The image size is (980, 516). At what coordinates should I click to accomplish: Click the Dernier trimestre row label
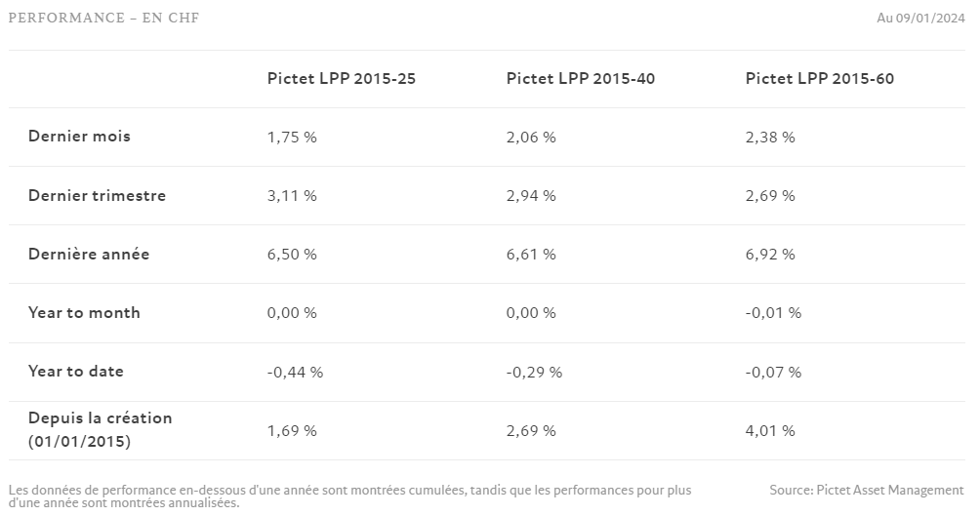pyautogui.click(x=97, y=195)
